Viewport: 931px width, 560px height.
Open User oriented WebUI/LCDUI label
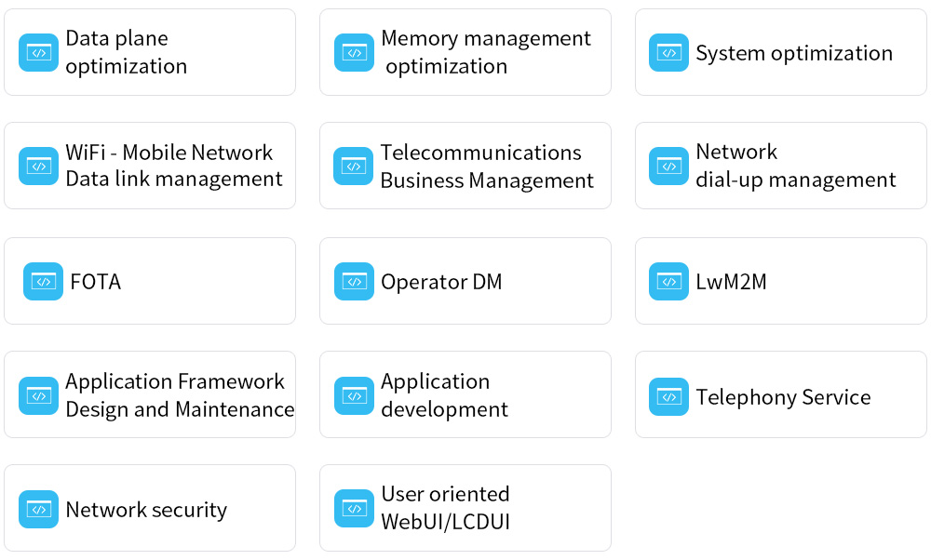(x=445, y=508)
